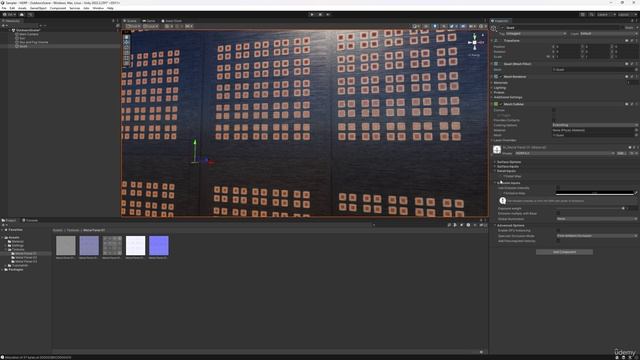
Task: Select the white texture thumbnail in Project
Action: click(x=136, y=246)
